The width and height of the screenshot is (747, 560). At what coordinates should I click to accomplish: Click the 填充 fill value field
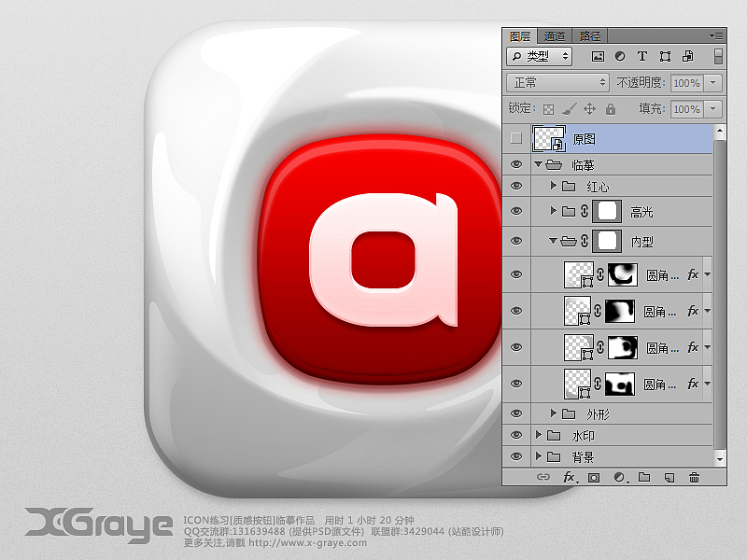click(686, 109)
